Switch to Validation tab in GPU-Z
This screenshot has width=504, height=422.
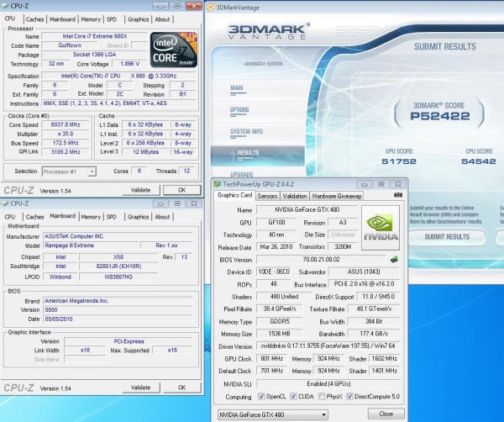click(x=295, y=196)
